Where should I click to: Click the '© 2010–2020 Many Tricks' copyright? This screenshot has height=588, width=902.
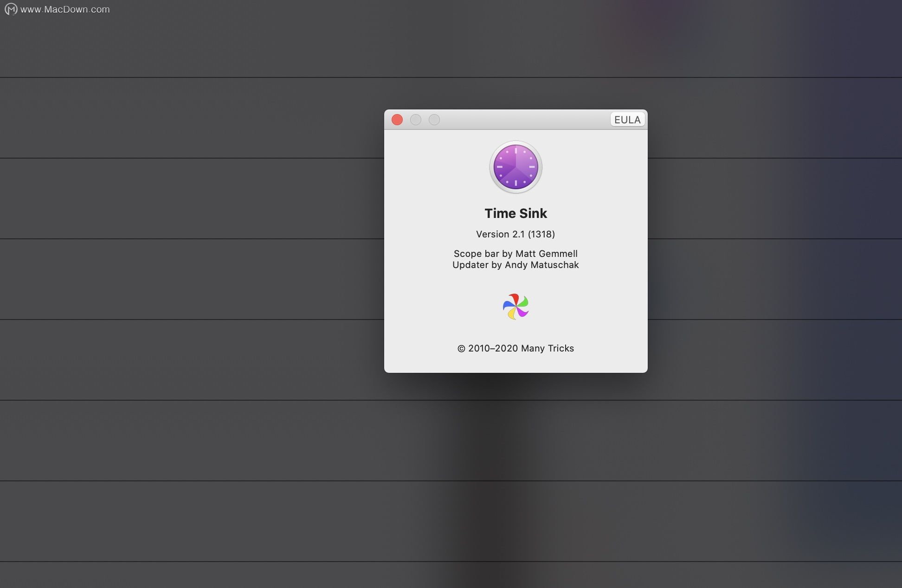click(x=515, y=348)
